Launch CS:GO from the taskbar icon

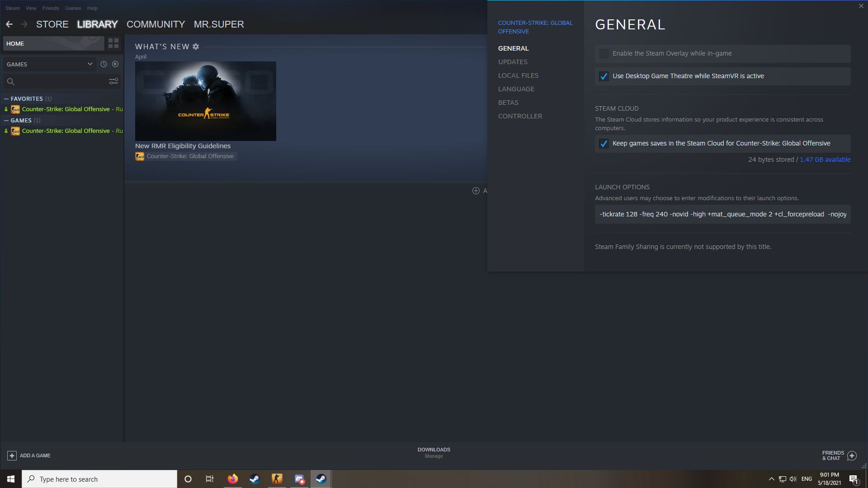click(x=277, y=479)
